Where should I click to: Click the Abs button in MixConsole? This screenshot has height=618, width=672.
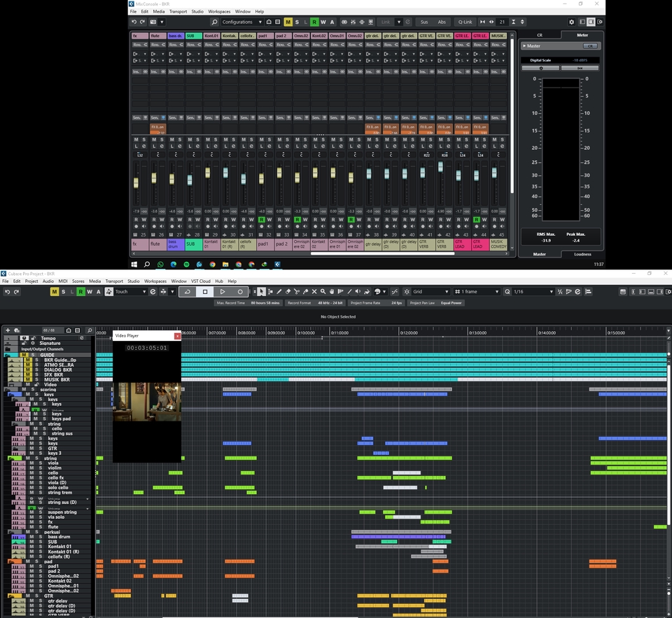point(442,22)
